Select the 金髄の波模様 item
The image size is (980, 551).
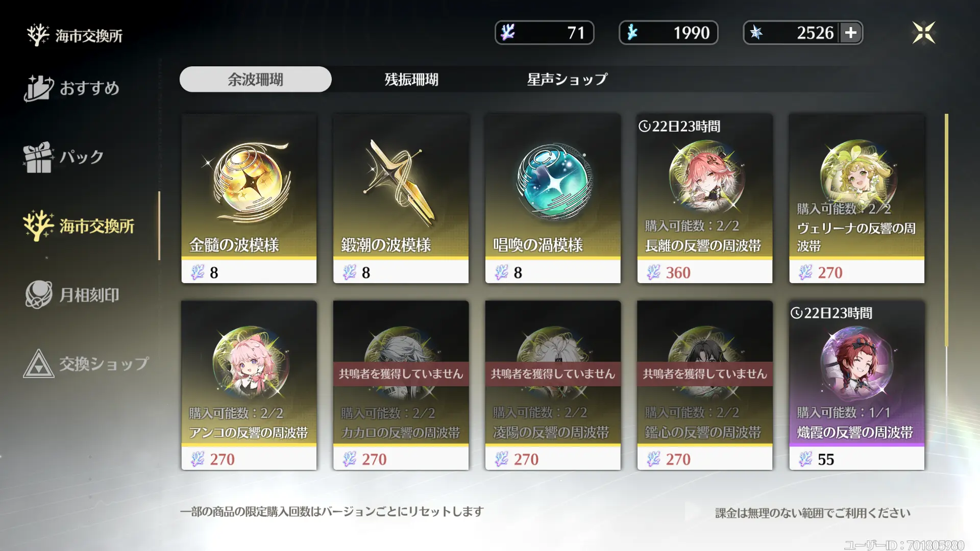tap(249, 198)
